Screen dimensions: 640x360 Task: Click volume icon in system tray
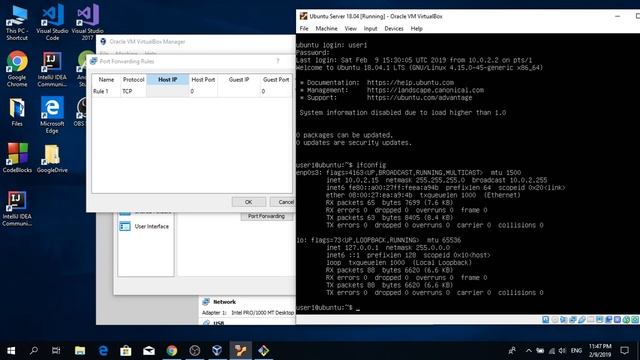(x=562, y=351)
